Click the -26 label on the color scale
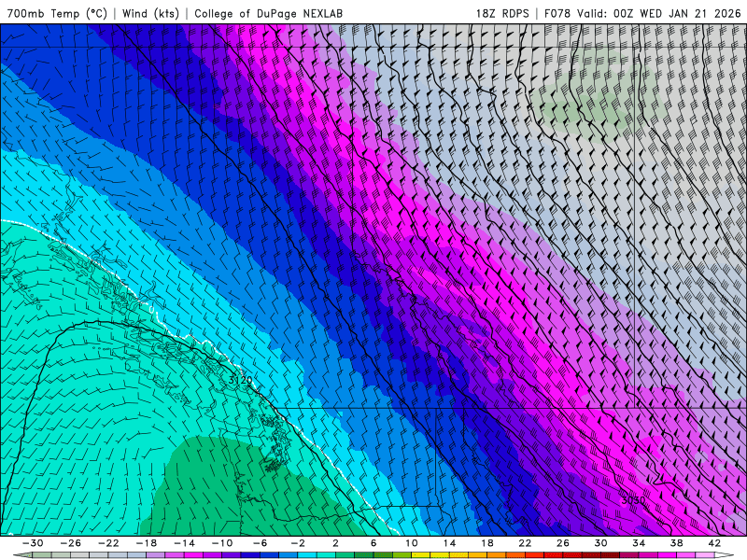 [71, 543]
